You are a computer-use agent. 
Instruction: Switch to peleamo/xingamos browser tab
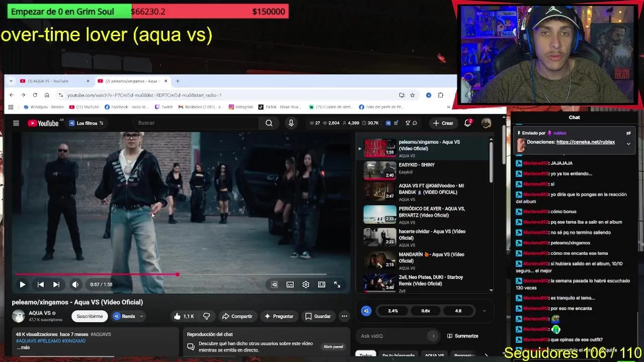point(133,81)
